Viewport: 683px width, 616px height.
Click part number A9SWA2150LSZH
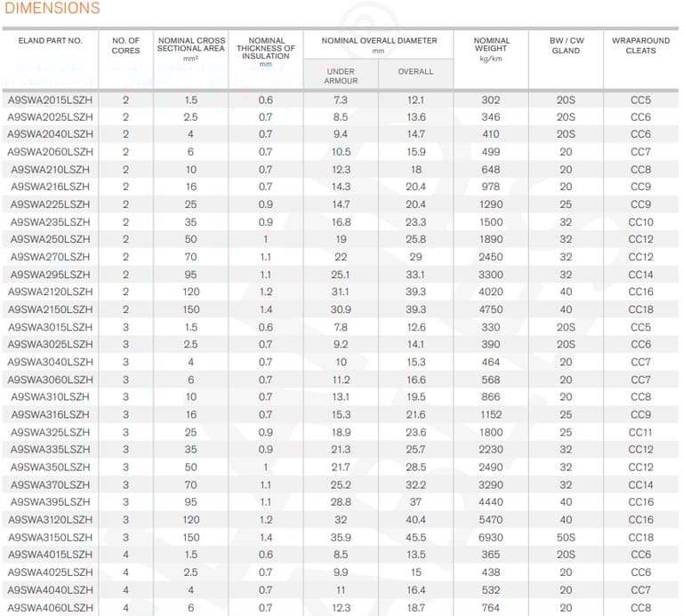tap(50, 309)
